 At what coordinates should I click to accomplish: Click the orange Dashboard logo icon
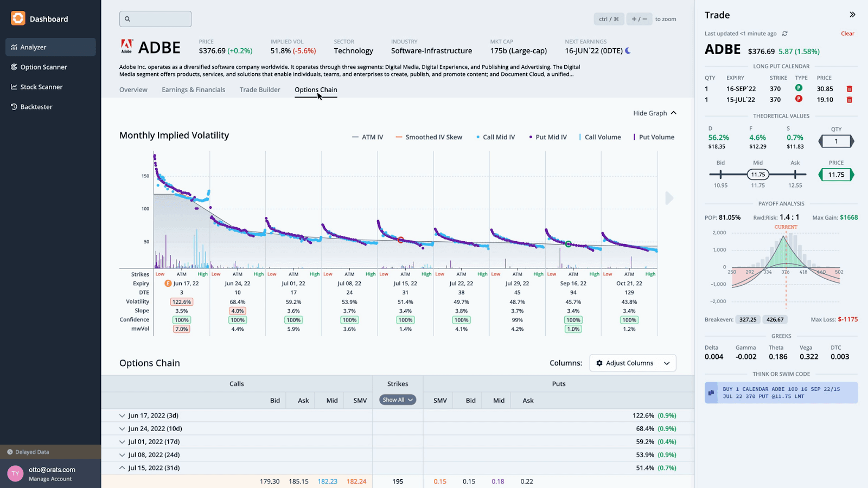click(18, 18)
